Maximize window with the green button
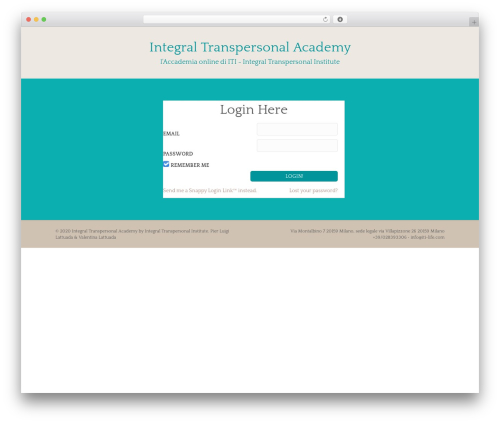 pyautogui.click(x=44, y=19)
